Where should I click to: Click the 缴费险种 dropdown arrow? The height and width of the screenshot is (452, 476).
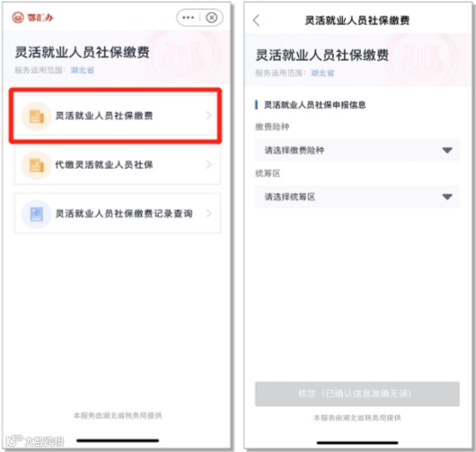click(447, 150)
